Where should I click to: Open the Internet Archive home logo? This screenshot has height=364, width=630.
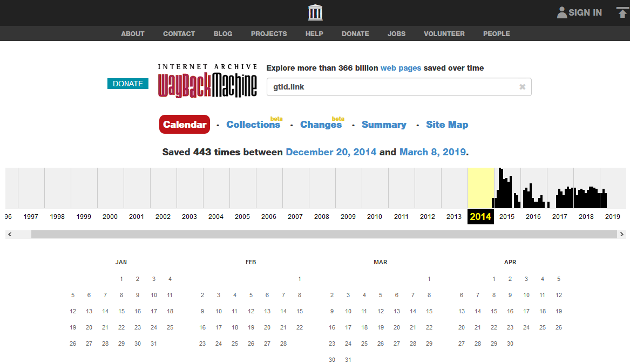click(x=315, y=12)
